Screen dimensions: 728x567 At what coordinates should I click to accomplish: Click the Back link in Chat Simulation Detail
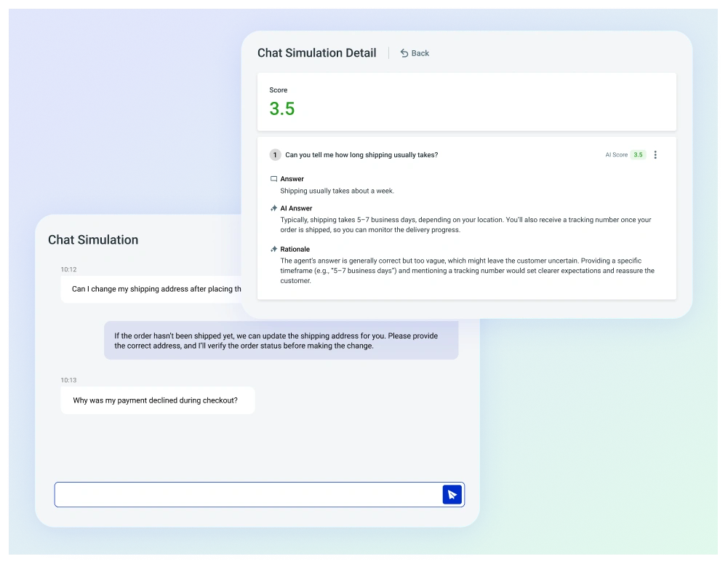pos(415,53)
